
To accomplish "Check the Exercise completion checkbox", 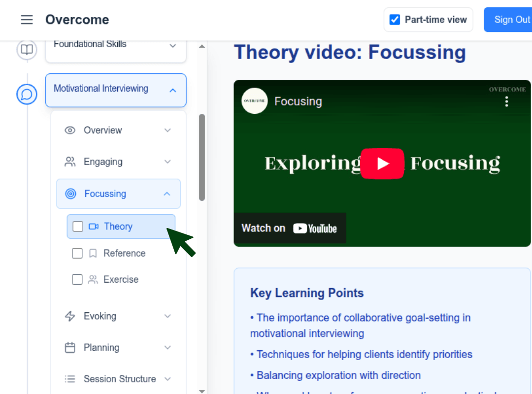I will click(77, 279).
